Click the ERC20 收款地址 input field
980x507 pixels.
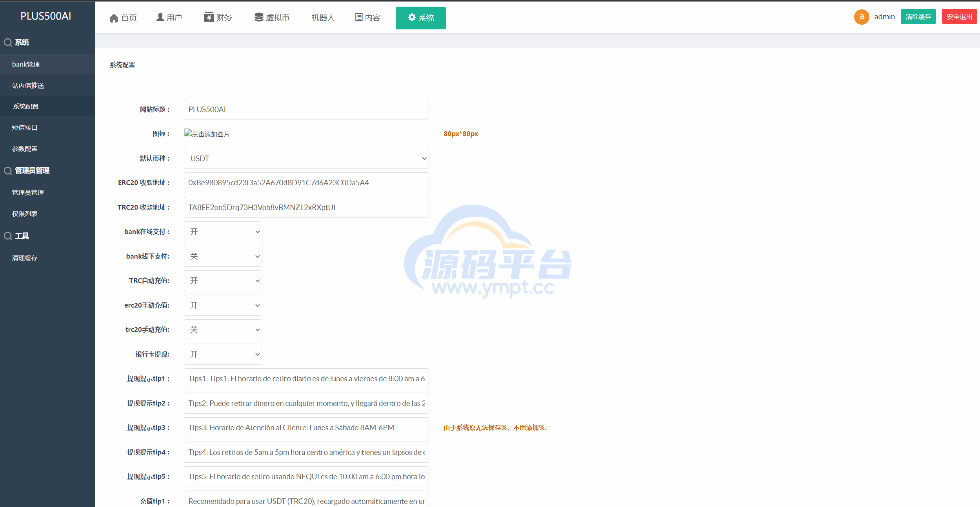coord(306,183)
